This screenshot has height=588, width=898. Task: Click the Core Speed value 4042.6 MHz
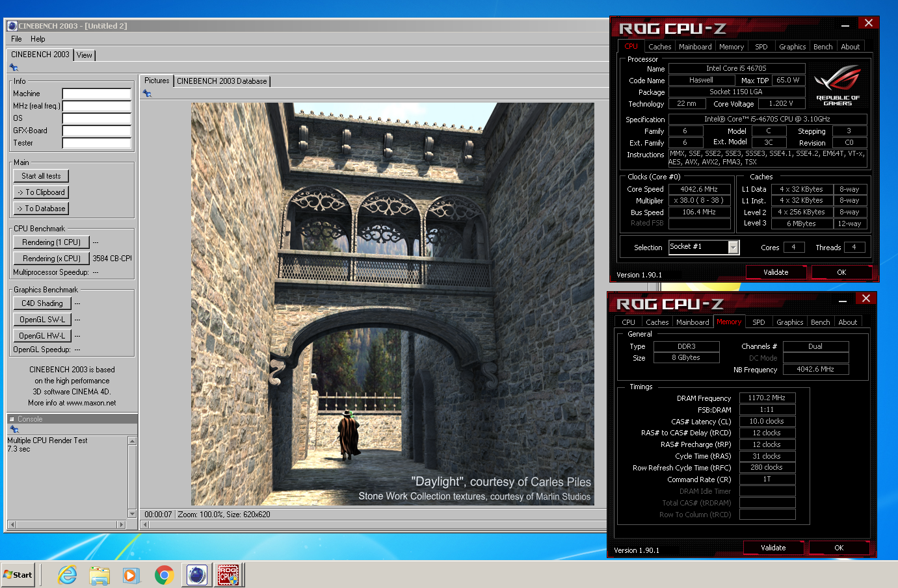click(699, 189)
